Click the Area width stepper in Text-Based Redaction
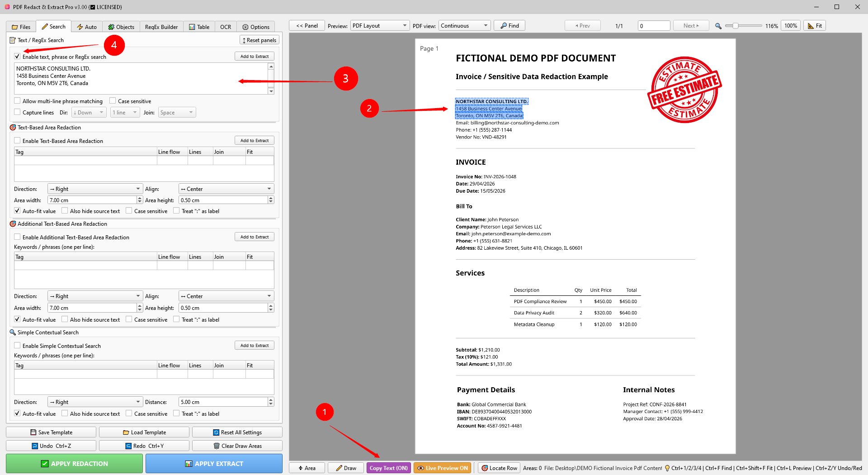The height and width of the screenshot is (475, 868). coord(140,200)
